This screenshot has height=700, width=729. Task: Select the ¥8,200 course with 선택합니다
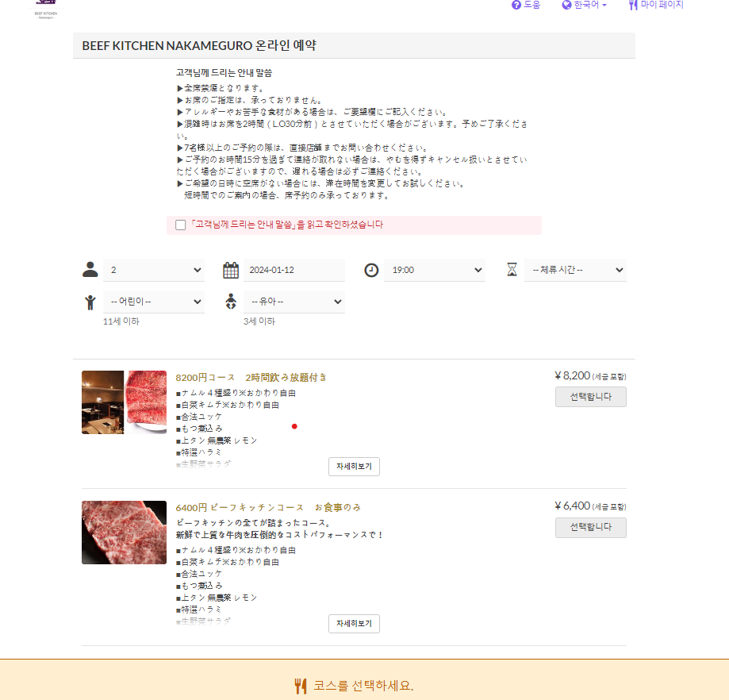click(591, 397)
